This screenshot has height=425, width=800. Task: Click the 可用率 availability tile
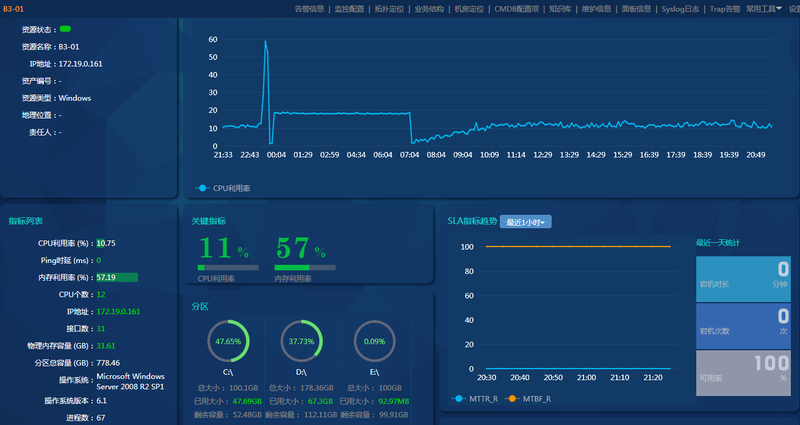tap(742, 372)
